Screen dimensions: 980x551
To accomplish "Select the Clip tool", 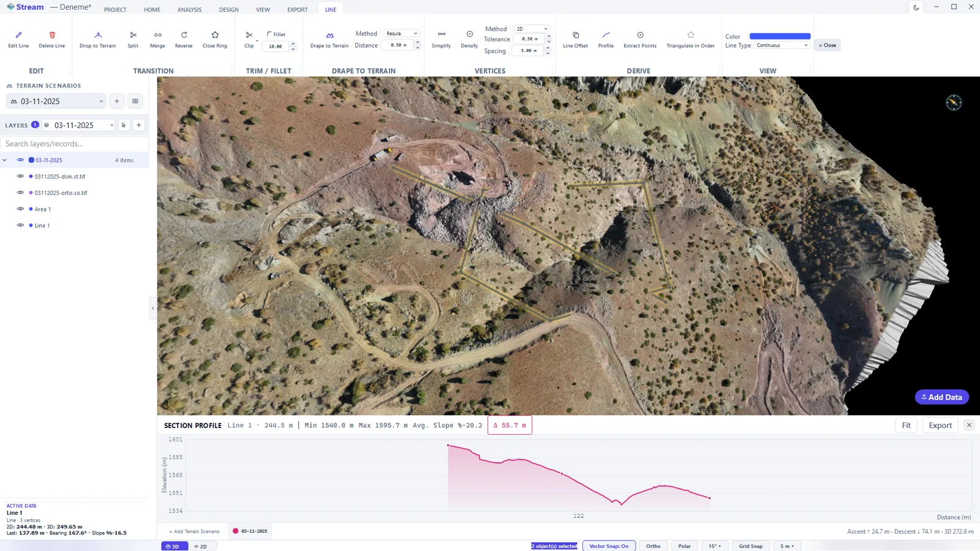I will coord(249,39).
